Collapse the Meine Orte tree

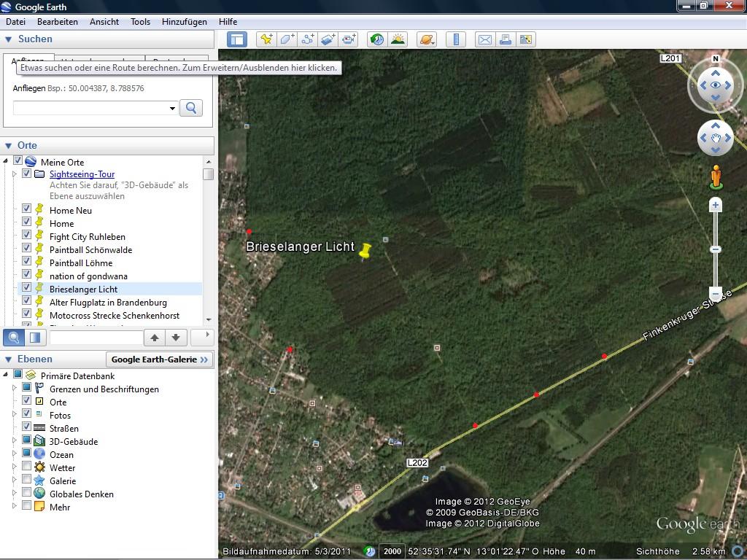(x=6, y=161)
